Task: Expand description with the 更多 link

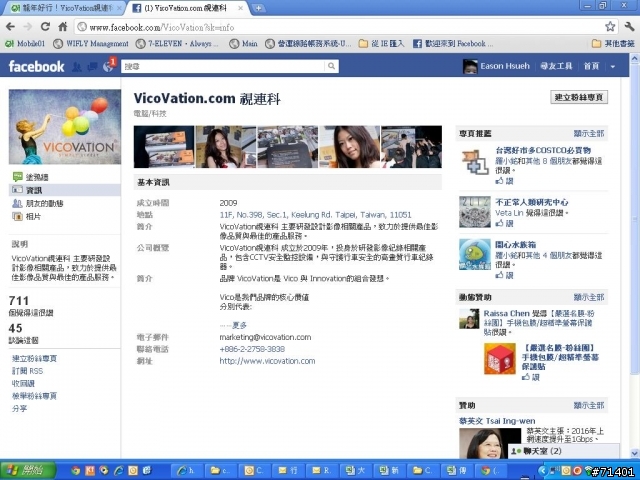Action: click(x=239, y=325)
